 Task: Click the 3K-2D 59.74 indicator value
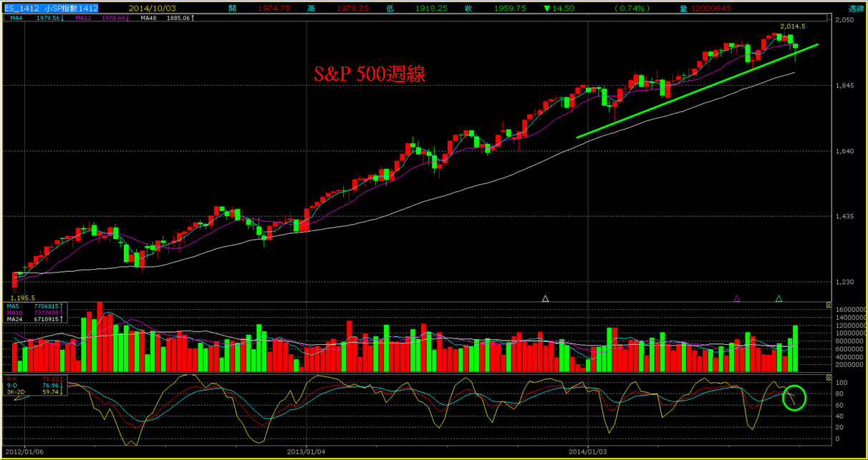tap(34, 391)
